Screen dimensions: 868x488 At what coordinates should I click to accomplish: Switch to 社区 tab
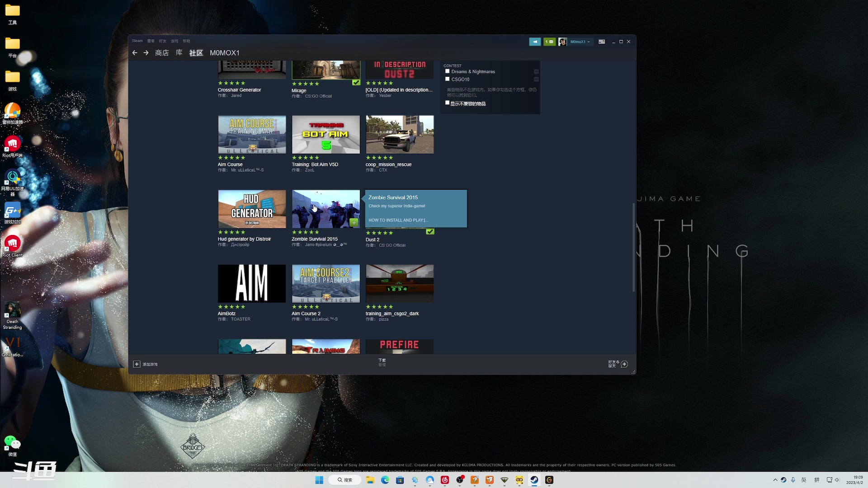coord(196,53)
